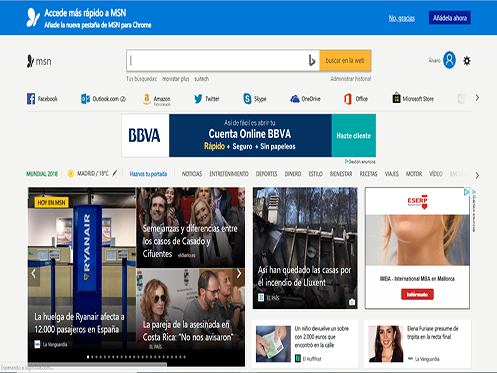Open the Twitter bird shortcut

tap(198, 99)
